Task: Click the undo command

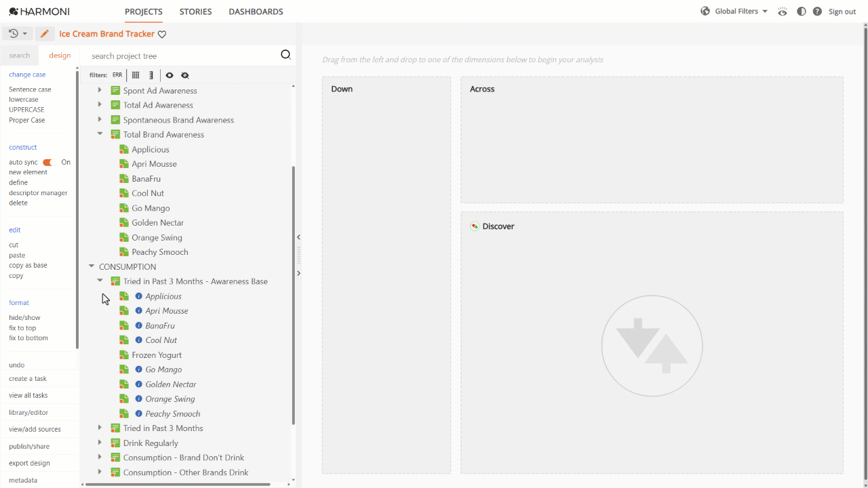Action: point(16,365)
